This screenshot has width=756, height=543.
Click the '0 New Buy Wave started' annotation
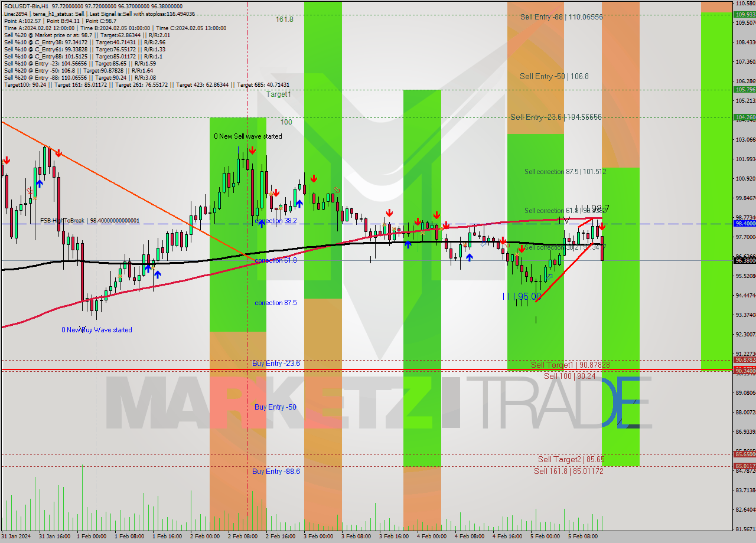97,330
